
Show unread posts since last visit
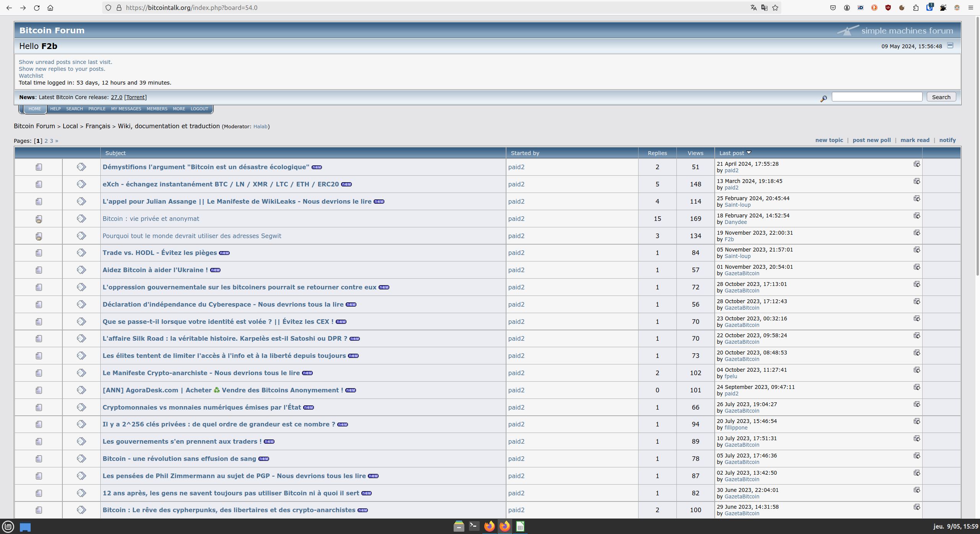coord(65,62)
